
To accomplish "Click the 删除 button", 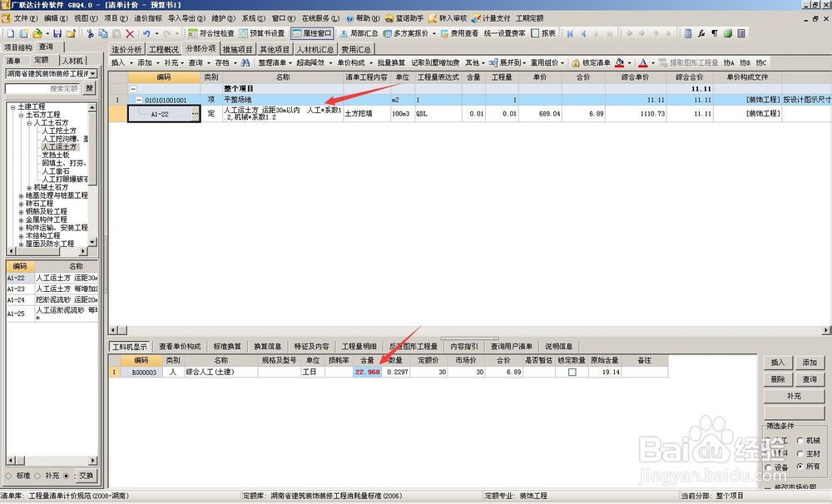I will [778, 379].
